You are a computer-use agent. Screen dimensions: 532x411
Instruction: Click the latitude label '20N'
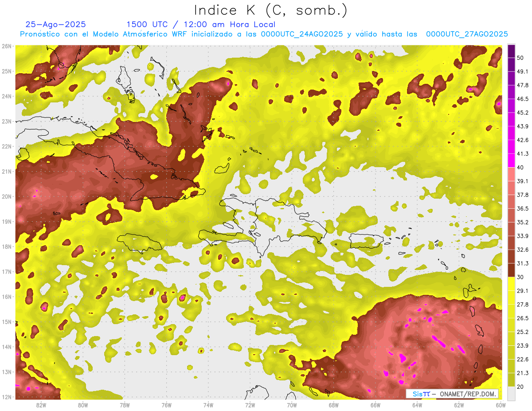7,196
